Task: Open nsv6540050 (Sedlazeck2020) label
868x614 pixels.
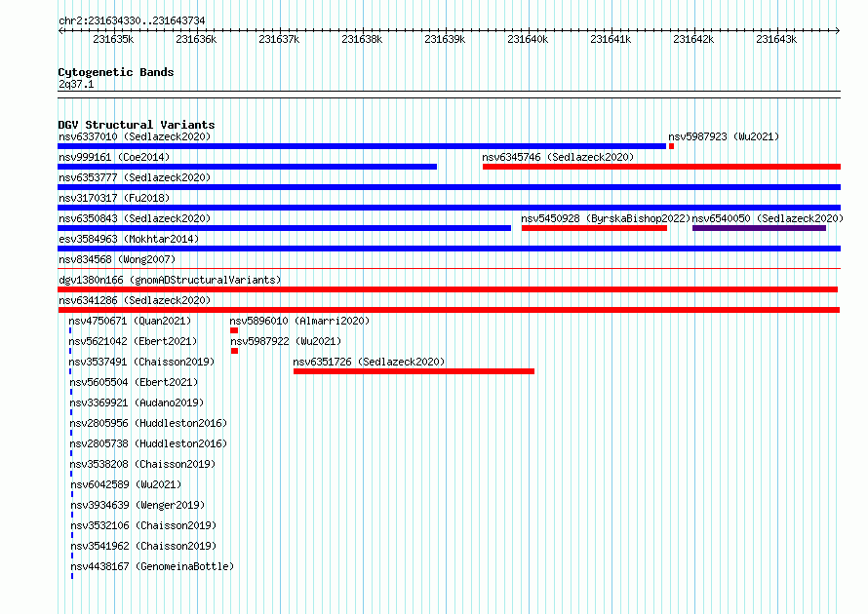Action: (x=768, y=218)
